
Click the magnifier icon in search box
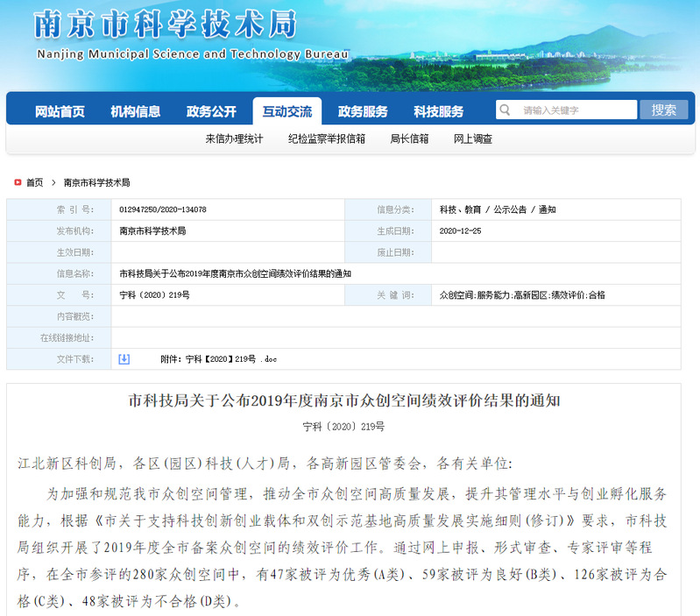click(506, 110)
